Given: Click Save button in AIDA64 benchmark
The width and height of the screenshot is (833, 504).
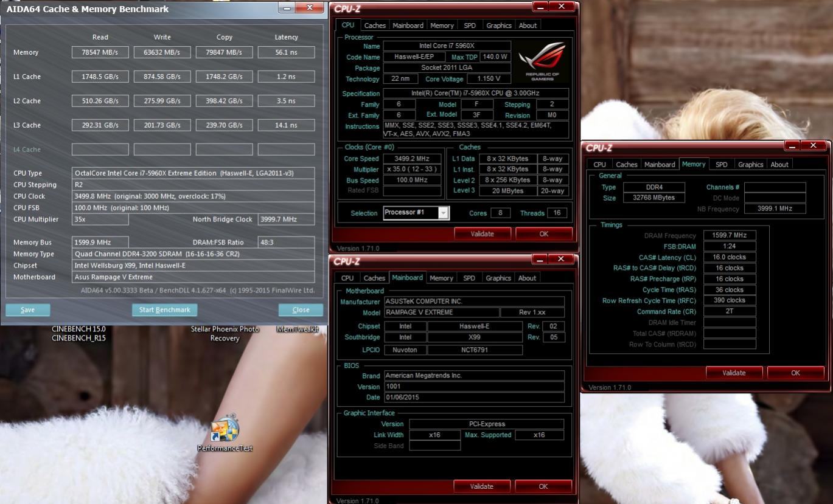Looking at the screenshot, I should tap(27, 309).
